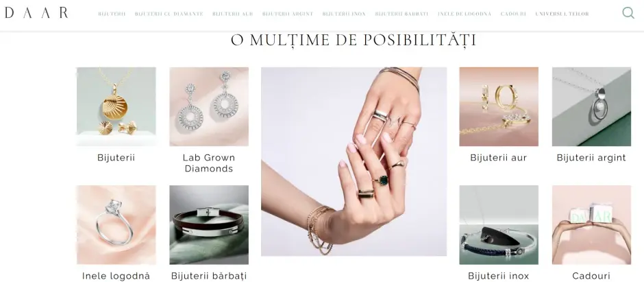This screenshot has width=644, height=282.
Task: Open the search magnifier icon
Action: [x=628, y=13]
